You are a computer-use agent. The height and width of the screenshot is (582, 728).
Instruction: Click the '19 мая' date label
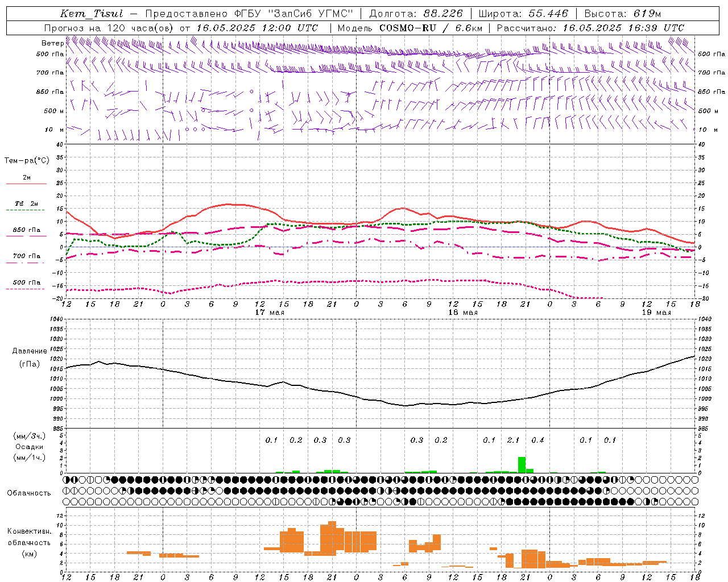tap(656, 313)
